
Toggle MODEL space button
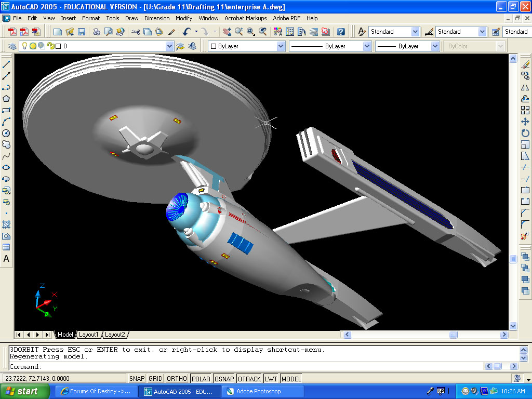click(x=291, y=379)
